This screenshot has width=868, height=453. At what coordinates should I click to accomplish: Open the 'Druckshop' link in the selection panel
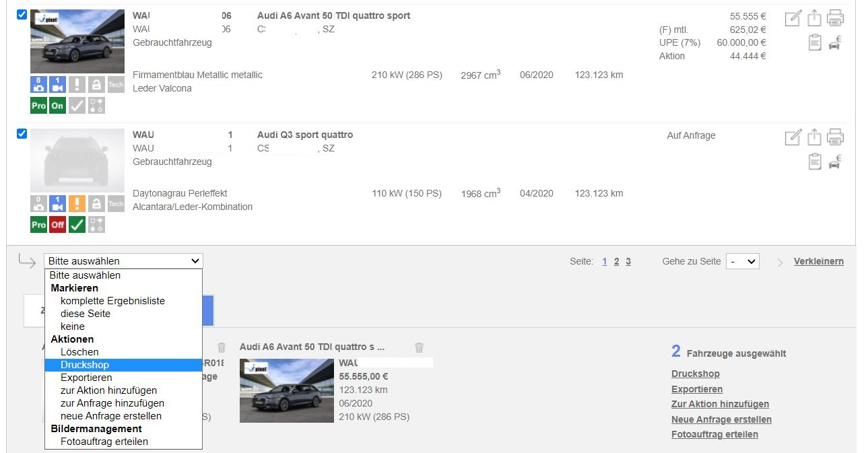coord(696,374)
